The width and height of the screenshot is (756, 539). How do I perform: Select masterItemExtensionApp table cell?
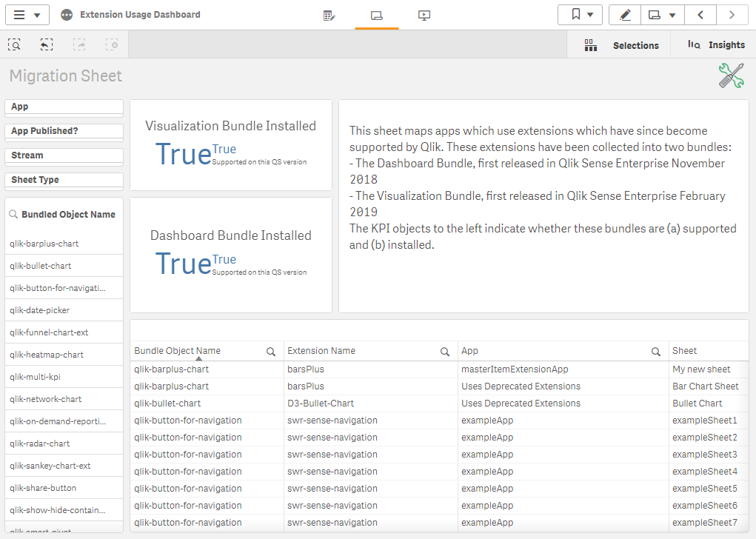(x=563, y=369)
